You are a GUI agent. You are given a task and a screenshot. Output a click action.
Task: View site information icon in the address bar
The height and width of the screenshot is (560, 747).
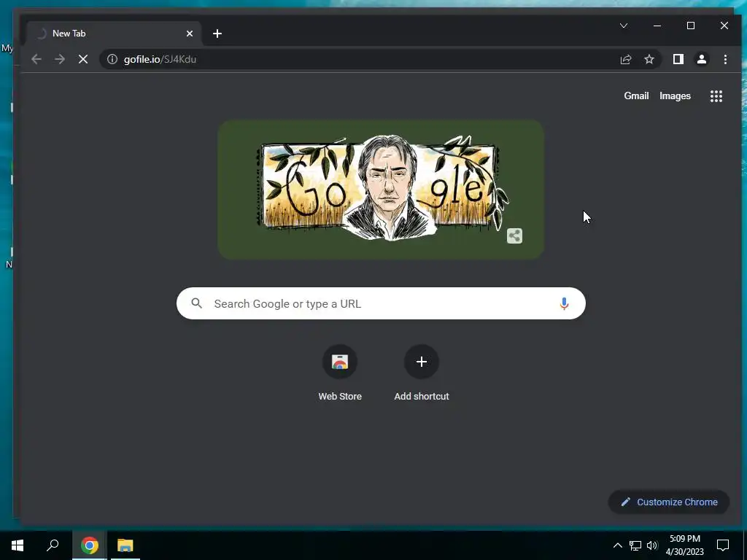(x=112, y=59)
